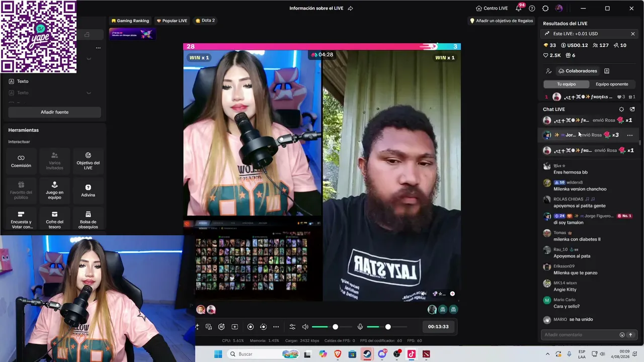Open the notifications bell
This screenshot has height=362, width=644.
(x=519, y=8)
